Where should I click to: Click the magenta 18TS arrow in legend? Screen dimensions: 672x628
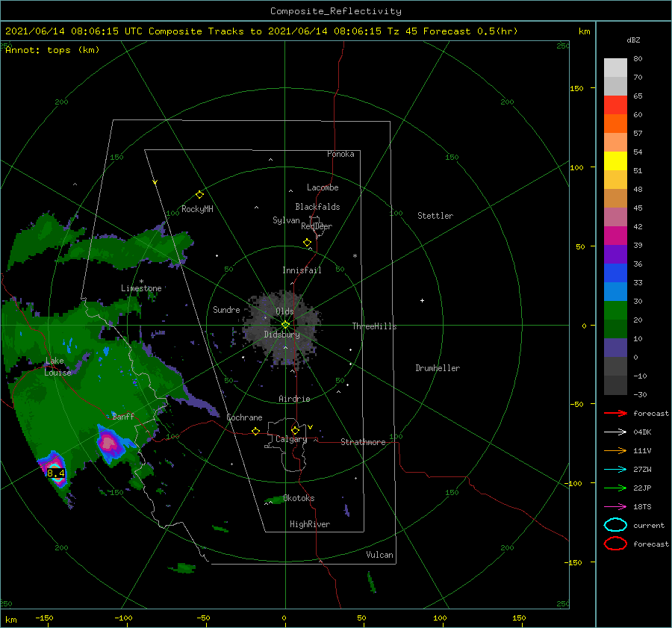click(x=615, y=507)
